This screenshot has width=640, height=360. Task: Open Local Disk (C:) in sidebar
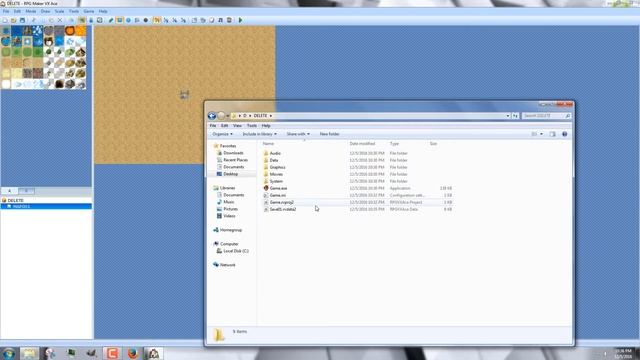236,251
